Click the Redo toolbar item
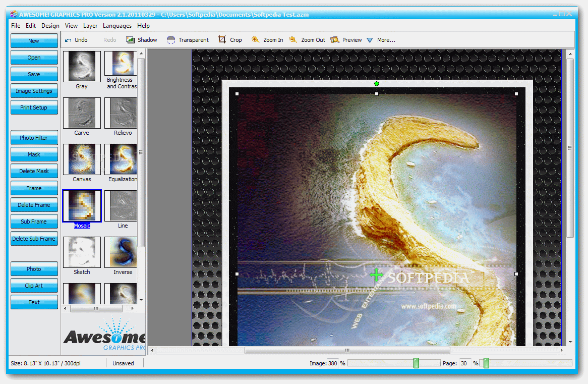The width and height of the screenshot is (588, 384). pyautogui.click(x=110, y=40)
